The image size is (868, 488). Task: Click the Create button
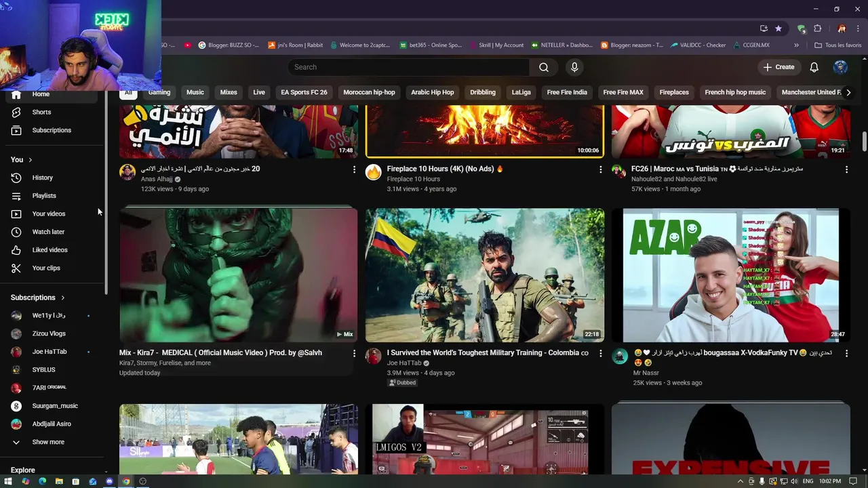click(778, 67)
